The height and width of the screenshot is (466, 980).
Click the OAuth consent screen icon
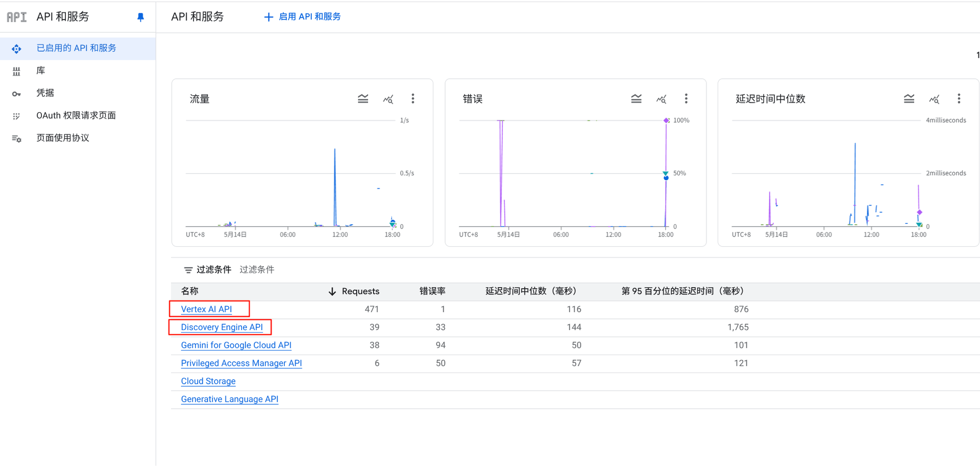tap(16, 116)
